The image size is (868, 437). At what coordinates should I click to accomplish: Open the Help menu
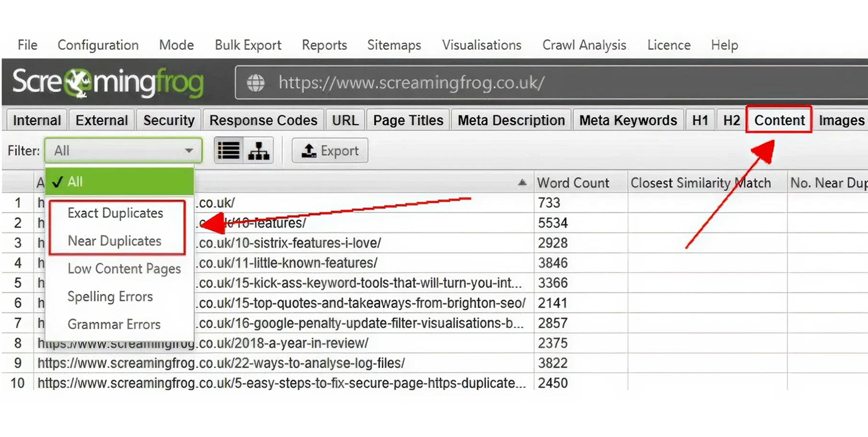(x=724, y=45)
